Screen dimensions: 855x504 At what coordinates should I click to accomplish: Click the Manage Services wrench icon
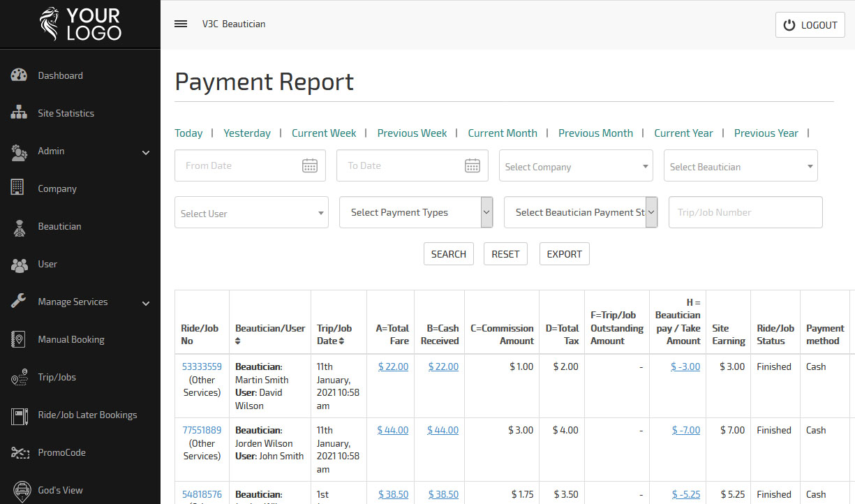pos(19,302)
